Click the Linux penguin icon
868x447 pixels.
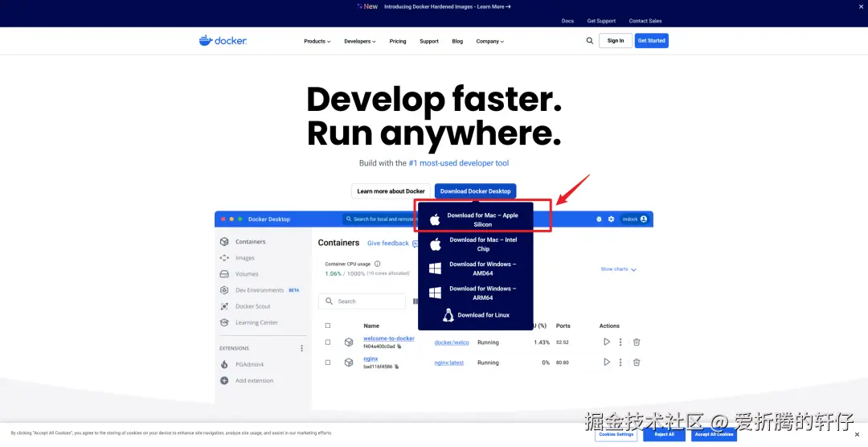coord(448,315)
